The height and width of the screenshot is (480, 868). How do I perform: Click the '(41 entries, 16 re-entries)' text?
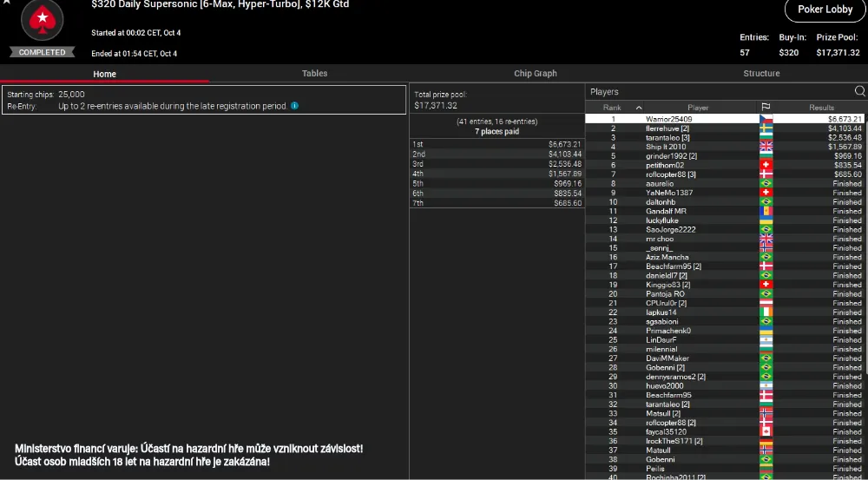pos(496,122)
